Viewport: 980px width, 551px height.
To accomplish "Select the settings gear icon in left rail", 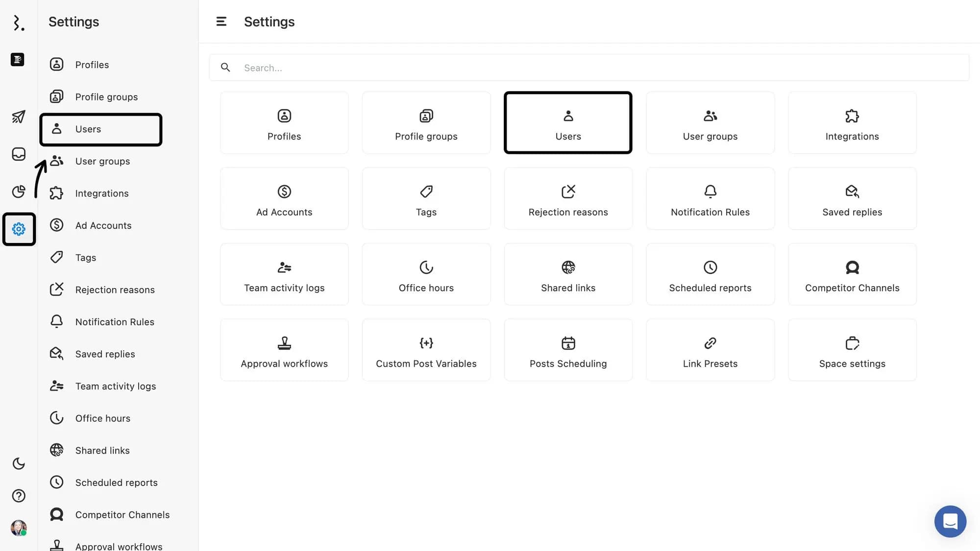I will 19,229.
